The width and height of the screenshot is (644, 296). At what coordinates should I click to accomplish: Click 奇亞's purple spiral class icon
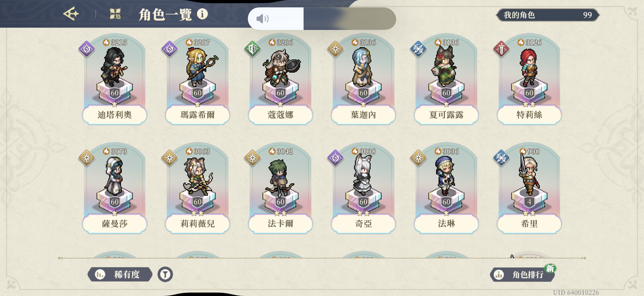(335, 158)
